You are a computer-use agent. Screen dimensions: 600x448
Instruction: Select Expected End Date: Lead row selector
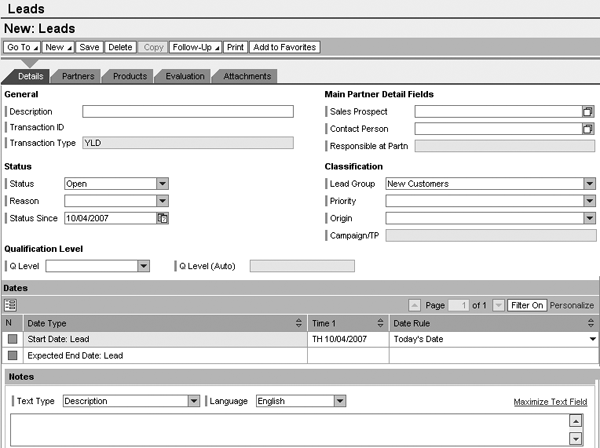pos(12,356)
